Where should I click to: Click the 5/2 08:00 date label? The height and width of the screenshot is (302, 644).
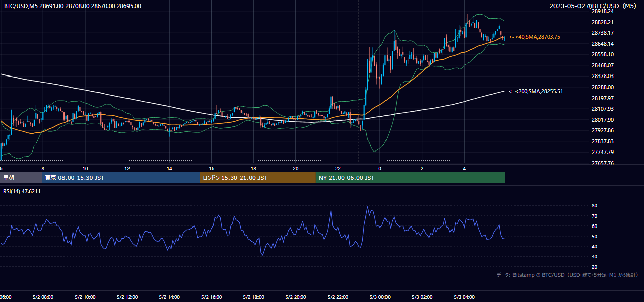(x=43, y=297)
